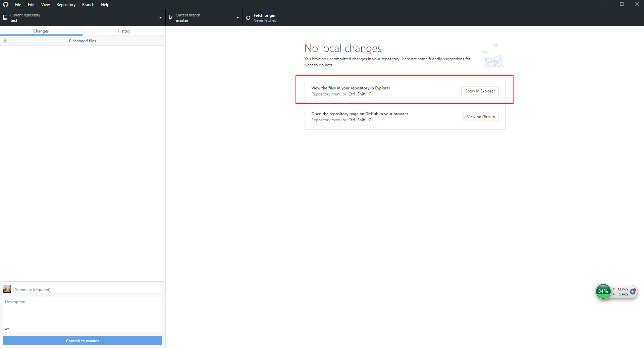Viewport: 644px width, 348px height.
Task: Switch to the Changes tab
Action: tap(41, 31)
